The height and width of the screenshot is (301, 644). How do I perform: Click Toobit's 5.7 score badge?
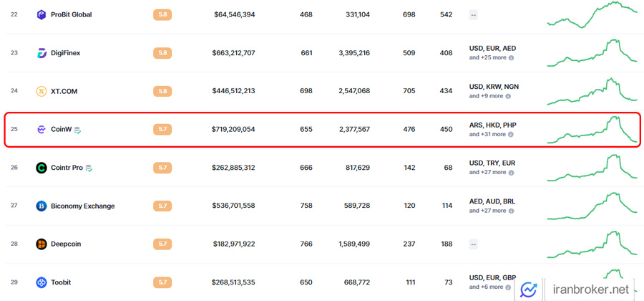[162, 282]
